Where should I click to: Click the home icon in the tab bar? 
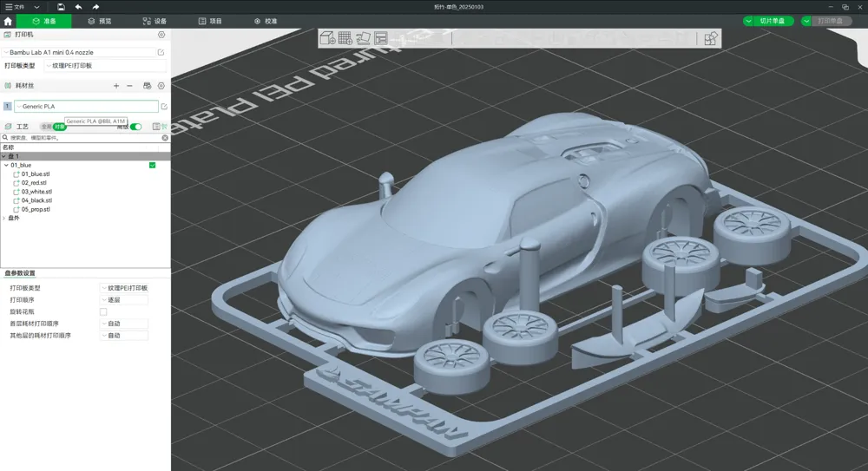click(8, 21)
